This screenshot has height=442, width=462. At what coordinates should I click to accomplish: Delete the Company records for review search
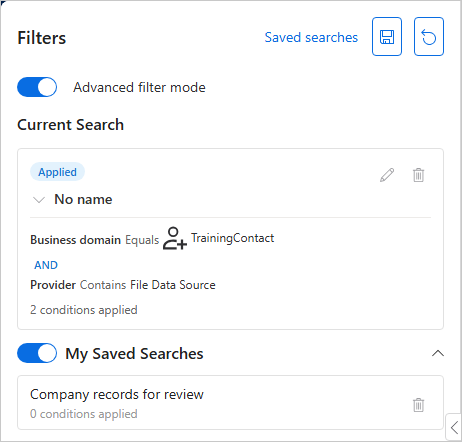[418, 405]
